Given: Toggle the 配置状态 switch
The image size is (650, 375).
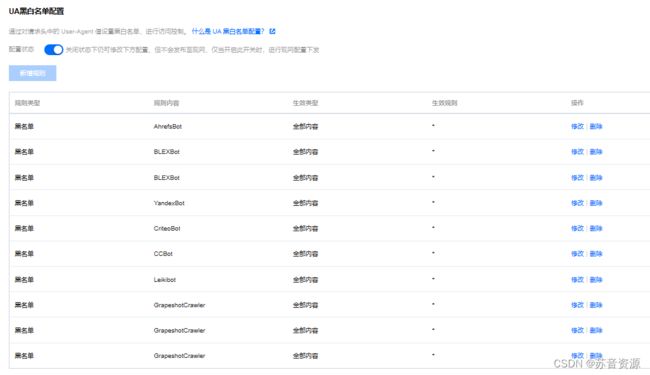Looking at the screenshot, I should click(53, 50).
